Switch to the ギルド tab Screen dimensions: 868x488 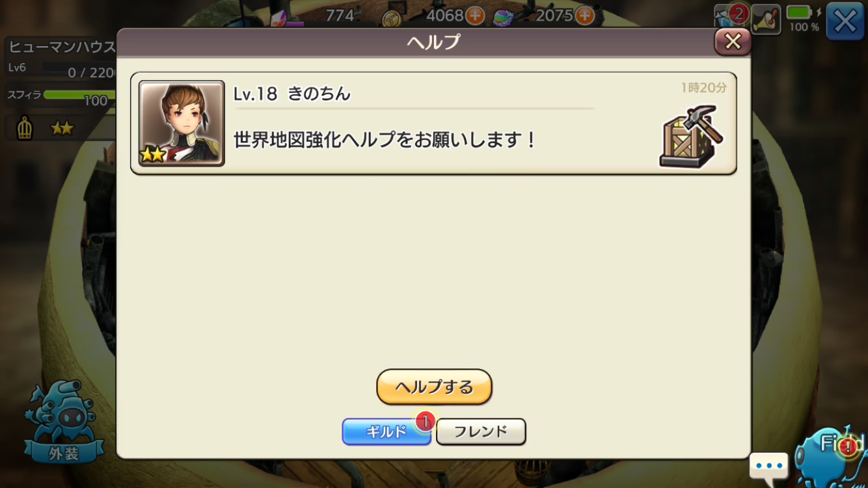(x=387, y=431)
